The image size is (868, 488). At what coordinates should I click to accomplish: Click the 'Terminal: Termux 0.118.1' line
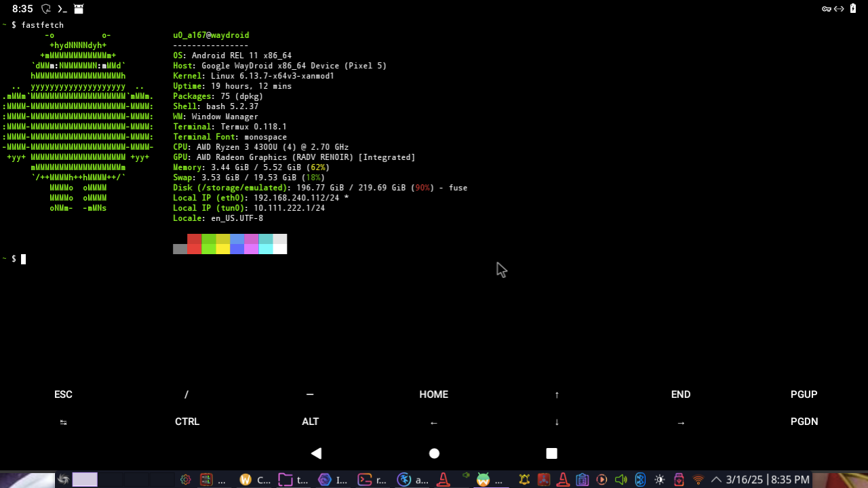pyautogui.click(x=230, y=127)
